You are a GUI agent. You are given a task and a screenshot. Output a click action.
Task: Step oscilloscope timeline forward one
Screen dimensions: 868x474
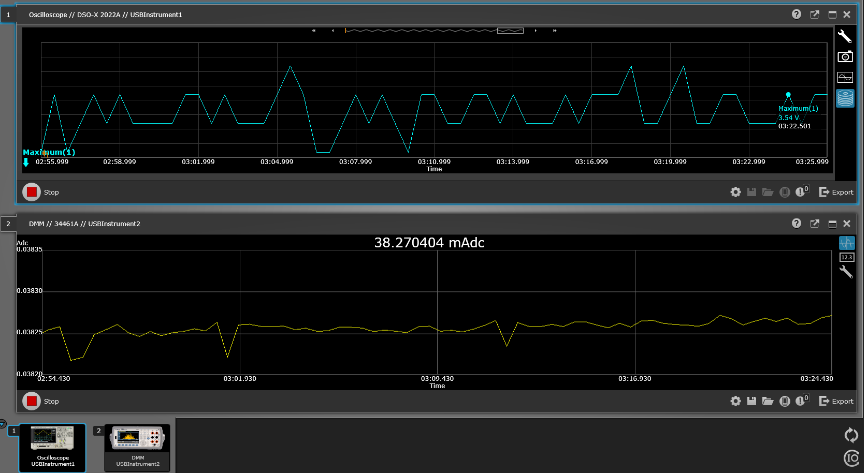click(536, 31)
